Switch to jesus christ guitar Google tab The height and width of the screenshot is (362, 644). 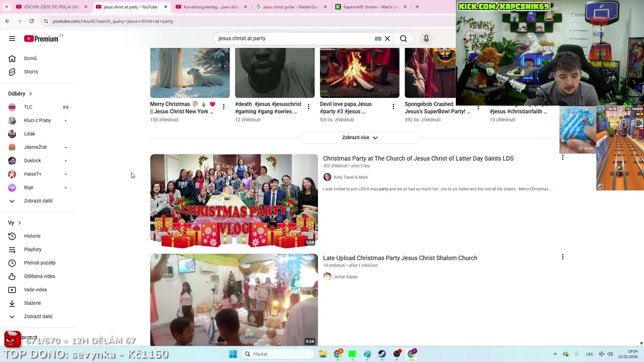point(290,7)
